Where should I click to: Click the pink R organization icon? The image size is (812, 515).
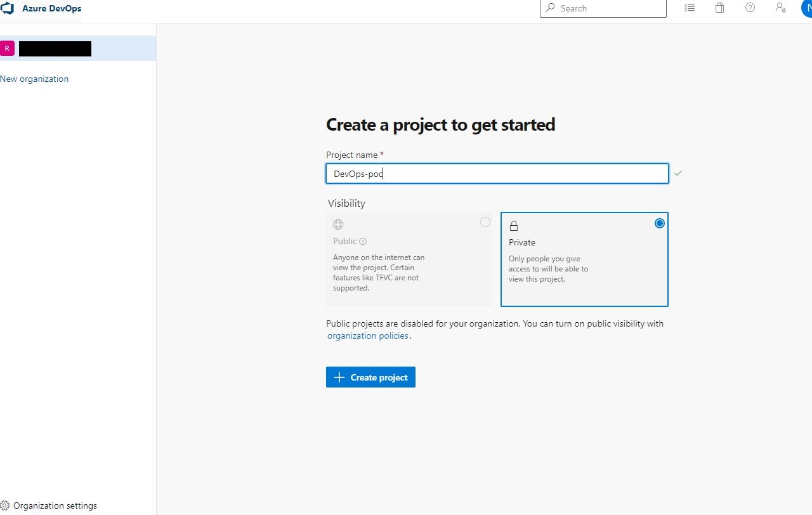point(7,48)
